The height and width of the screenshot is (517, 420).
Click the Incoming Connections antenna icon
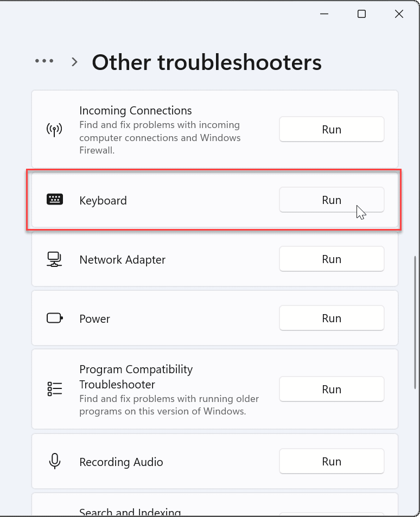(54, 130)
